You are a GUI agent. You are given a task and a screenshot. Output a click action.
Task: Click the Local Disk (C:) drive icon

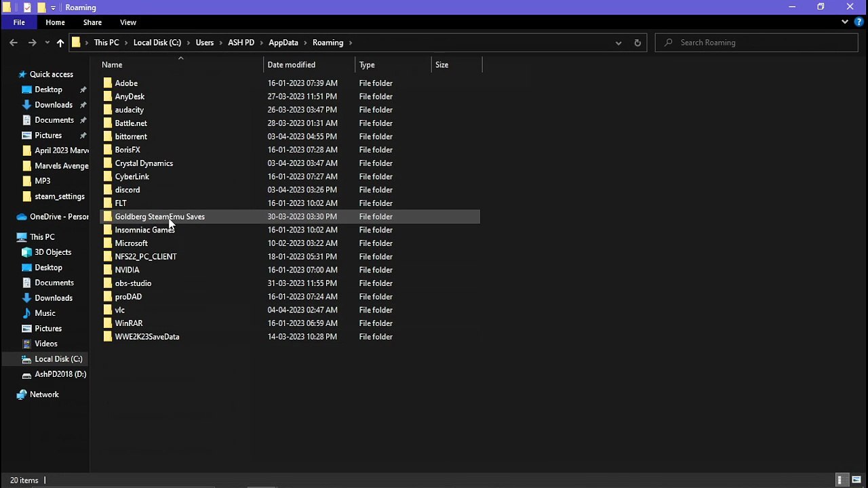(x=26, y=359)
